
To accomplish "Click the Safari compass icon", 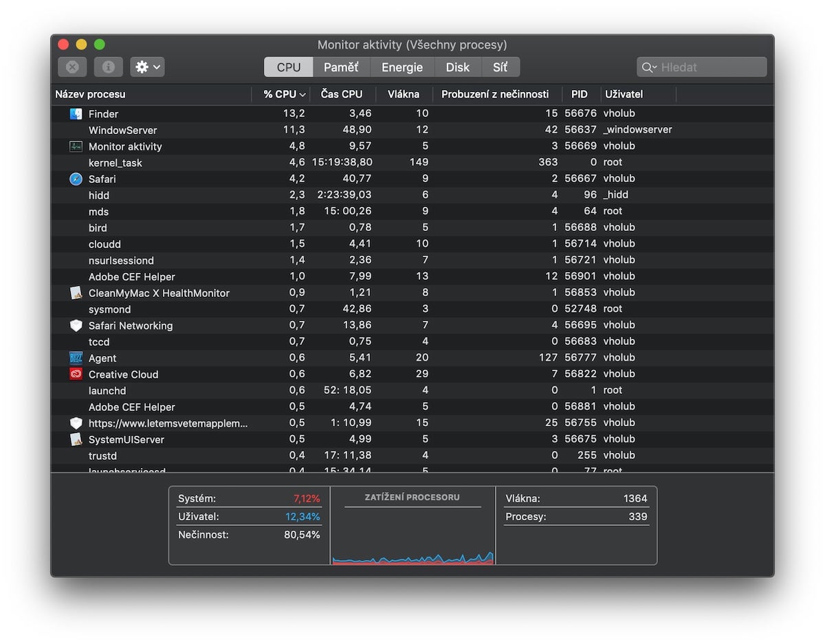I will click(76, 179).
